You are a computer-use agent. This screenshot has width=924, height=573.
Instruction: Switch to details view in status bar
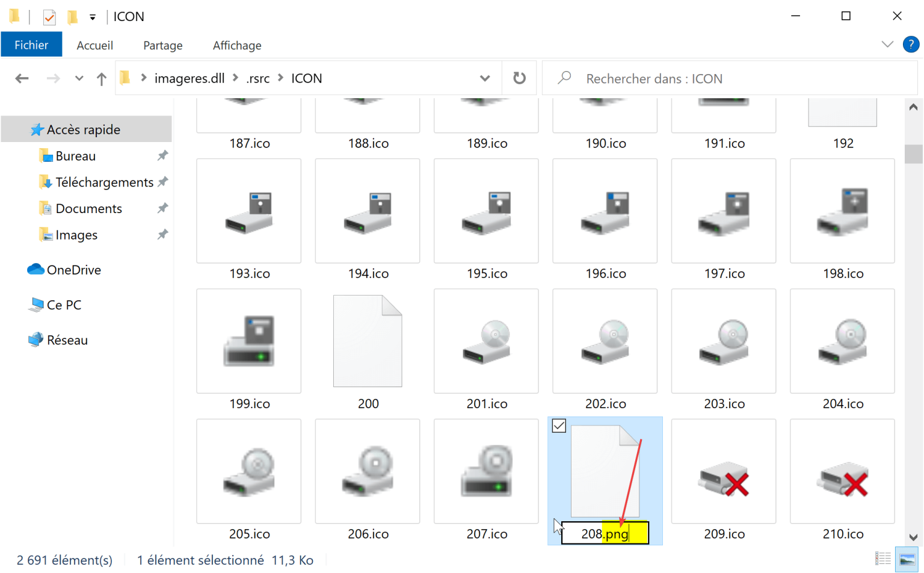[884, 560]
